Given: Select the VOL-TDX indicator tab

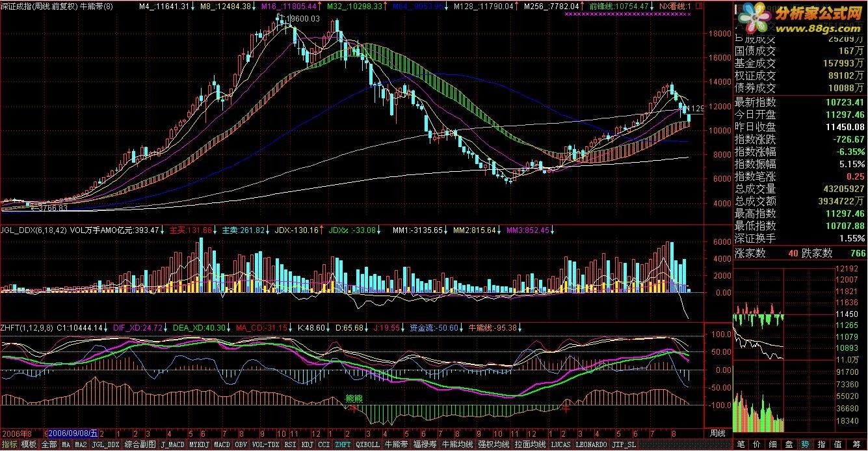Looking at the screenshot, I should [265, 444].
